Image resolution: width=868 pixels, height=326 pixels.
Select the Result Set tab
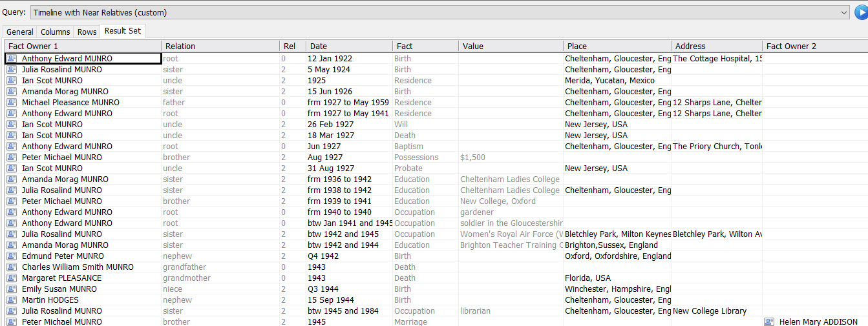[x=123, y=31]
